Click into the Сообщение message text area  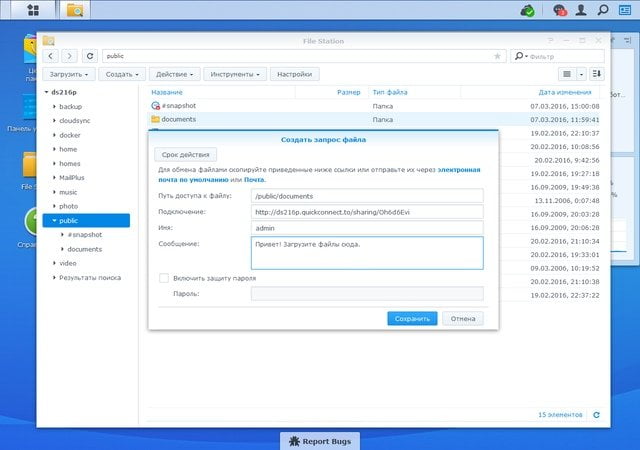(367, 253)
